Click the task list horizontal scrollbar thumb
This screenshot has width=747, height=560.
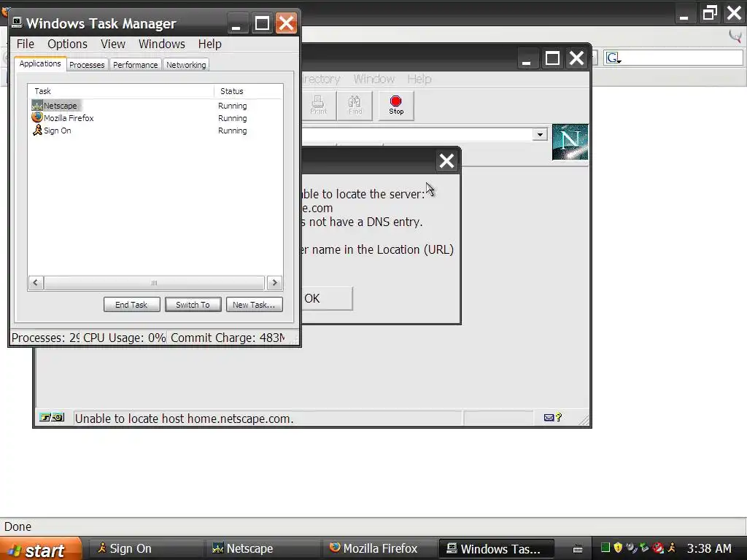point(154,283)
